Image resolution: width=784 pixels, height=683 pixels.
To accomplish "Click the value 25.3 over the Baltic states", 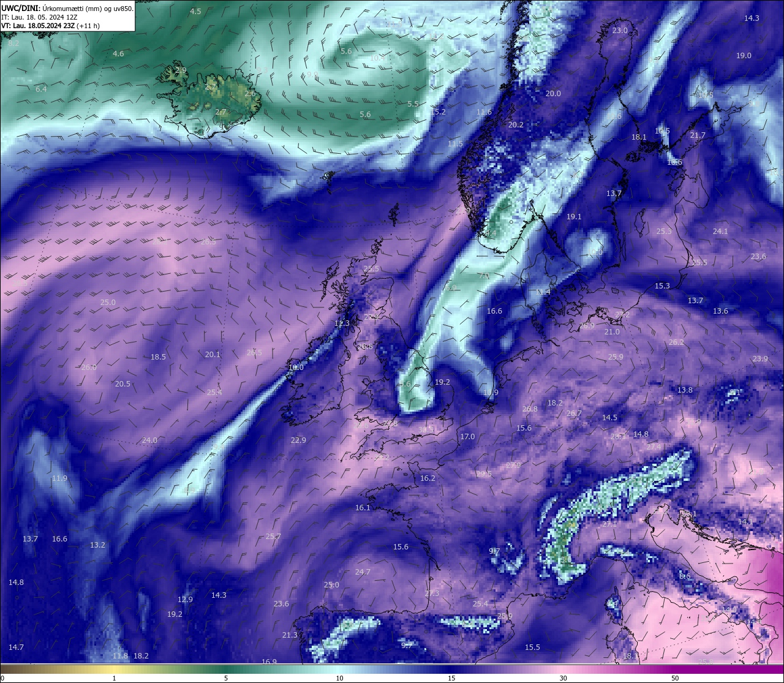I will pyautogui.click(x=664, y=232).
